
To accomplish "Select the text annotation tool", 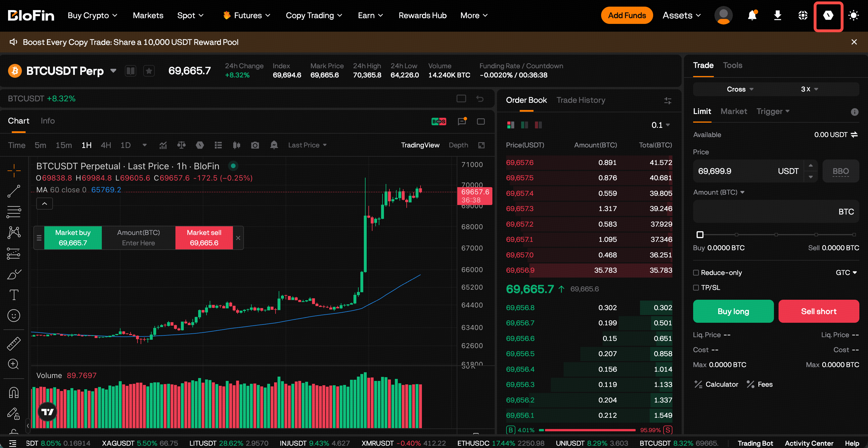I will (14, 295).
